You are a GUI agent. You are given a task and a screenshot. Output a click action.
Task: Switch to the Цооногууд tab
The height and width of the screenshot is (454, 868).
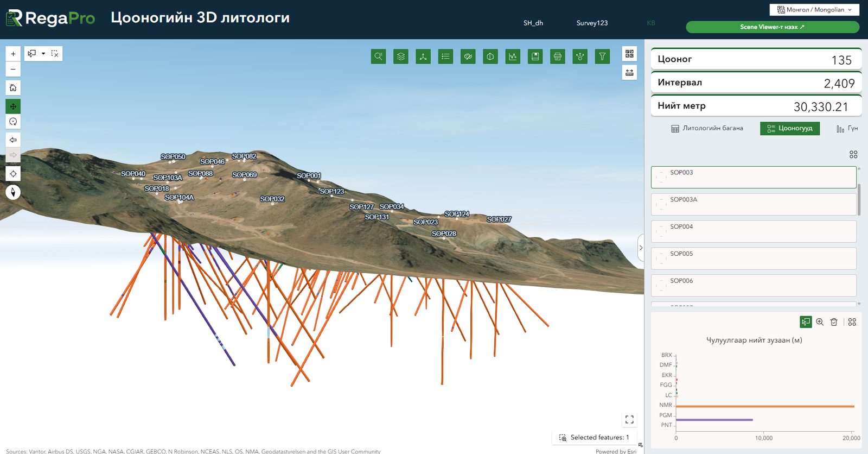pos(790,129)
